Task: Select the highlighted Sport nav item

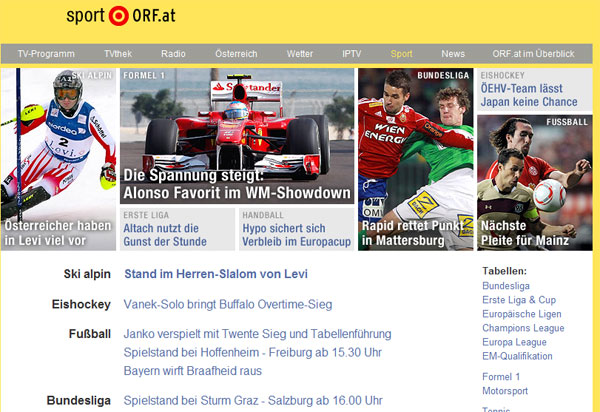Action: click(x=401, y=54)
